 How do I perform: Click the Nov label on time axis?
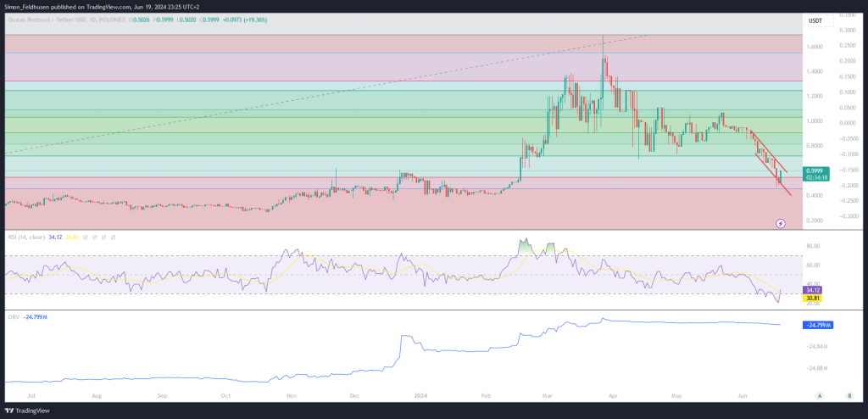click(x=292, y=396)
